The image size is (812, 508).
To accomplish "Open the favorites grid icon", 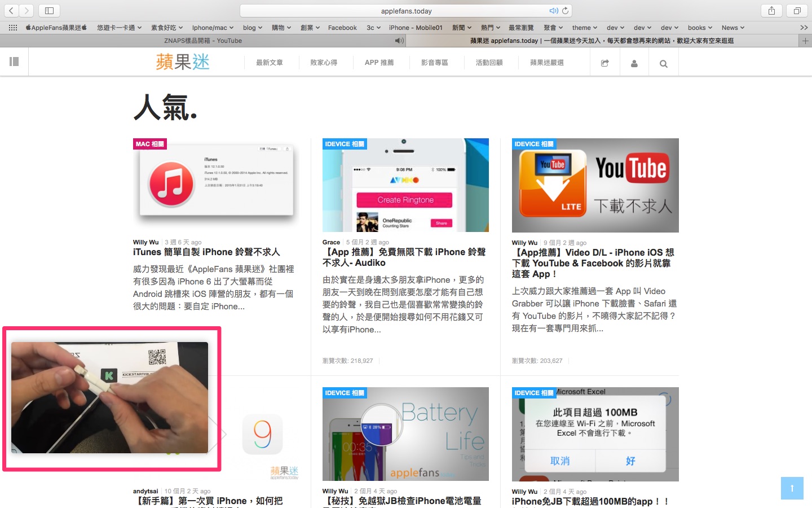I will tap(13, 28).
